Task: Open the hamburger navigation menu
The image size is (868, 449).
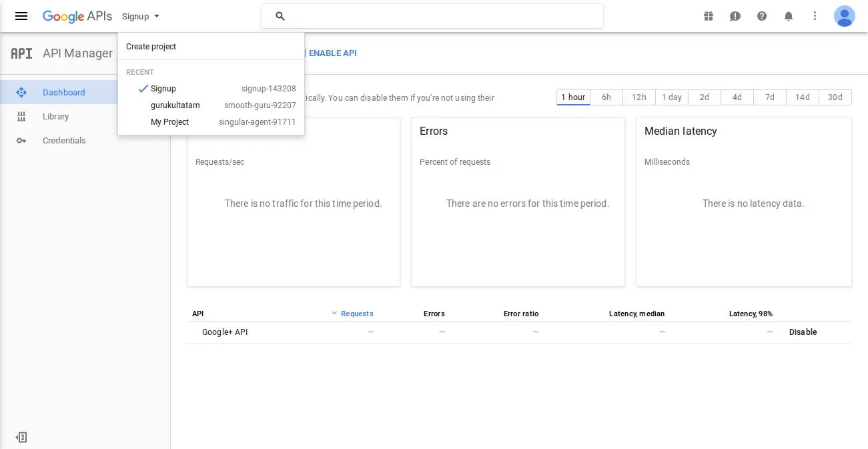Action: tap(21, 16)
